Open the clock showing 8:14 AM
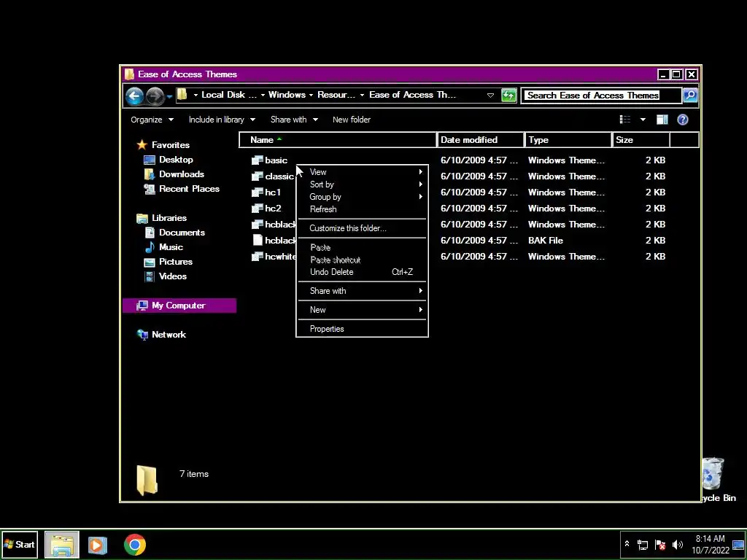Screen dimensions: 747x560 click(711, 545)
